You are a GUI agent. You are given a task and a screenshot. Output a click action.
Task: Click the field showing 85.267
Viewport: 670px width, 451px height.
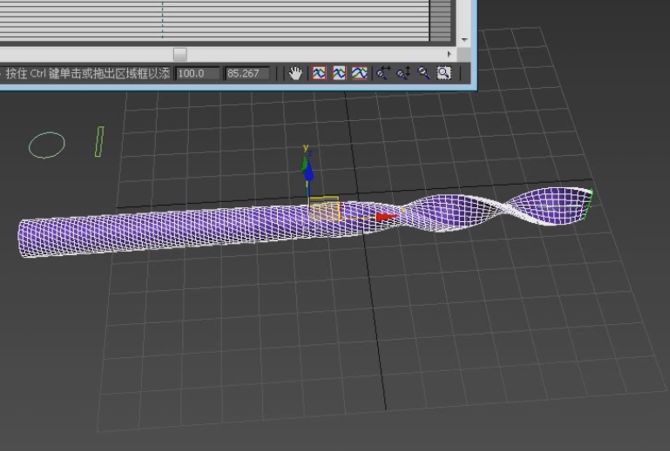[x=247, y=73]
